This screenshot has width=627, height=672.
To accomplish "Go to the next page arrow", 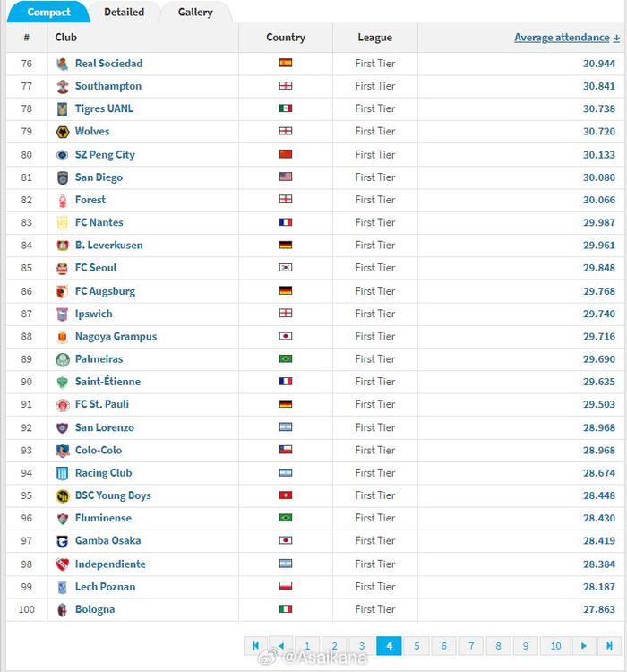I will pyautogui.click(x=584, y=646).
